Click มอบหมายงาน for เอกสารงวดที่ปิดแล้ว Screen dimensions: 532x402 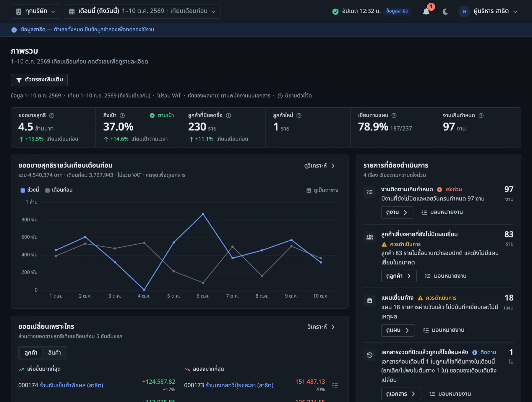[x=450, y=394]
